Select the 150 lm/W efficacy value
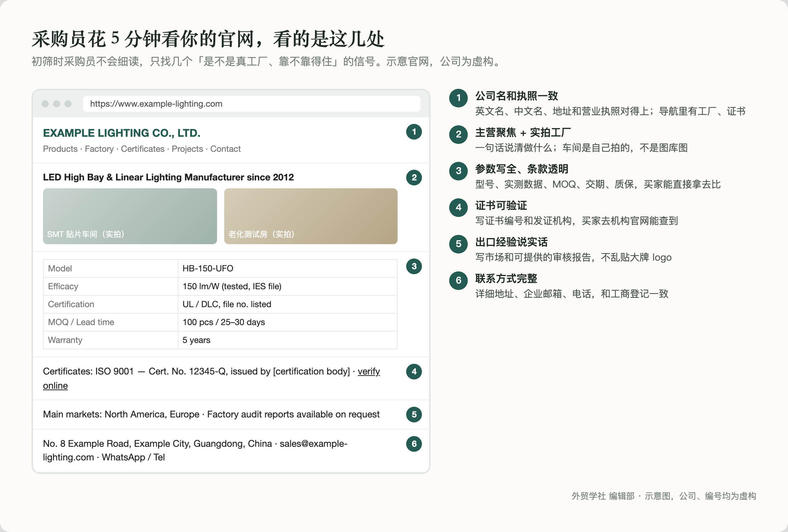 point(288,286)
